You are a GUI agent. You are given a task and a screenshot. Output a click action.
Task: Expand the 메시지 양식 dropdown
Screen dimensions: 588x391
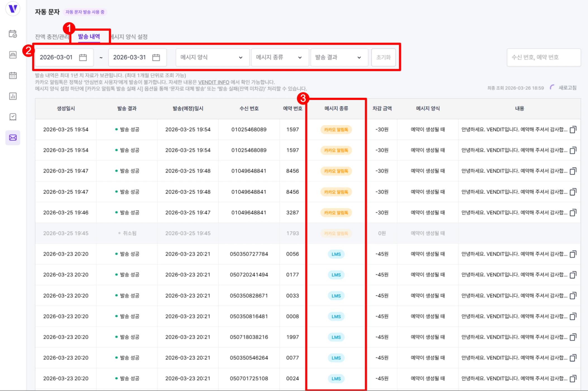tap(212, 58)
